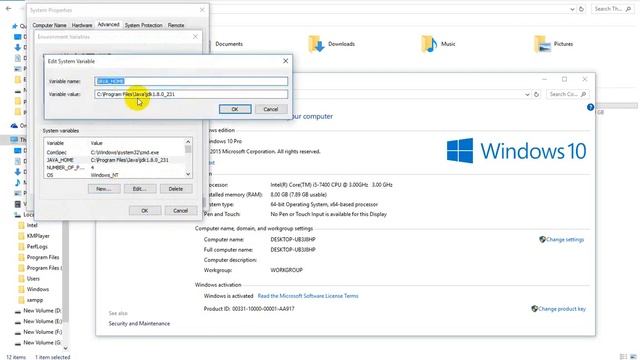The width and height of the screenshot is (640, 360).
Task: Click the Variable name input field
Action: pos(191,81)
